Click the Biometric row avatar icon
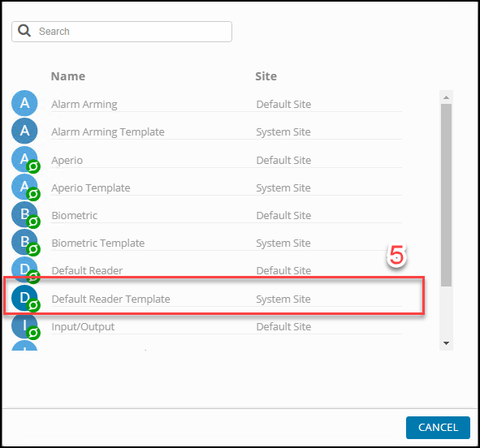Viewport: 480px width, 448px height. pyautogui.click(x=24, y=214)
